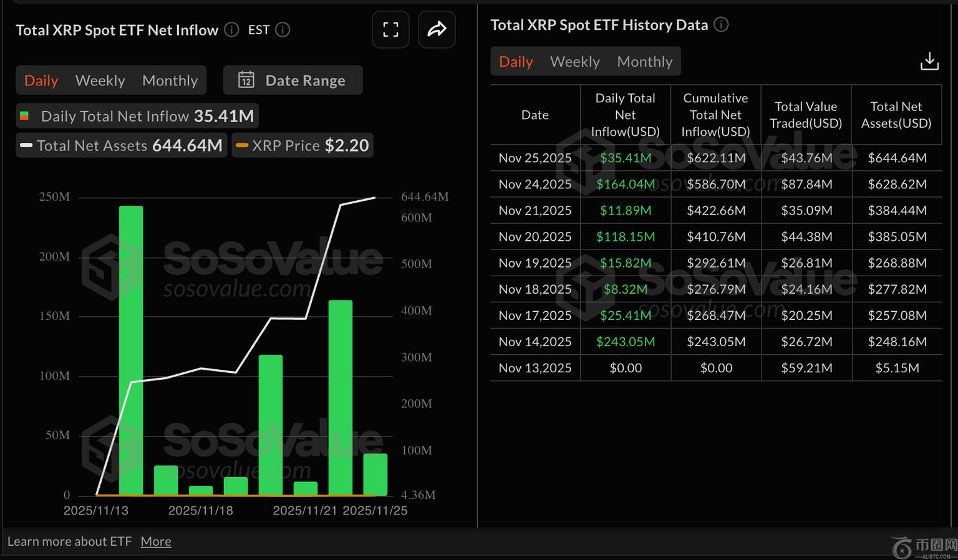Click the Nov 24, 2025 table row date
This screenshot has height=560, width=958.
pyautogui.click(x=535, y=184)
